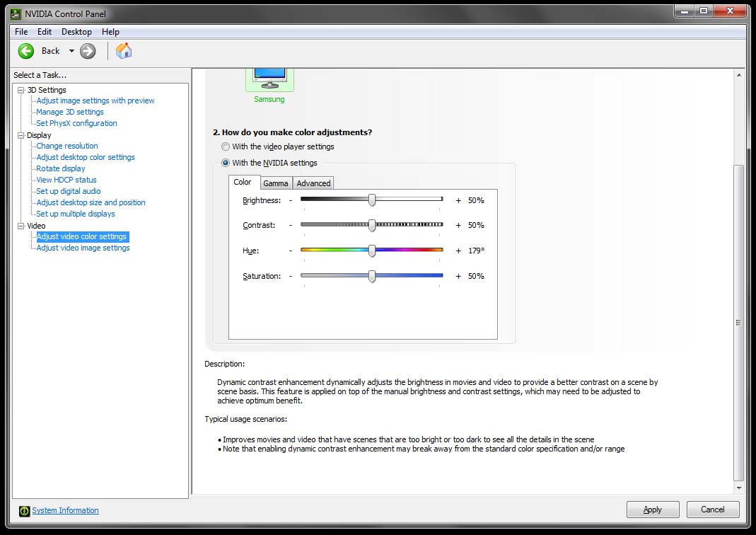Open Adjust video image settings
Screen dimensions: 756x535
coord(83,248)
